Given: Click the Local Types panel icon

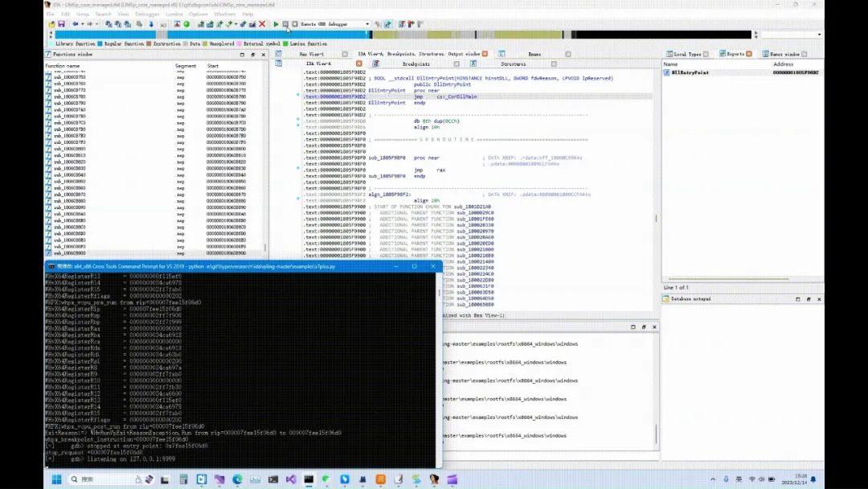Looking at the screenshot, I should 669,54.
